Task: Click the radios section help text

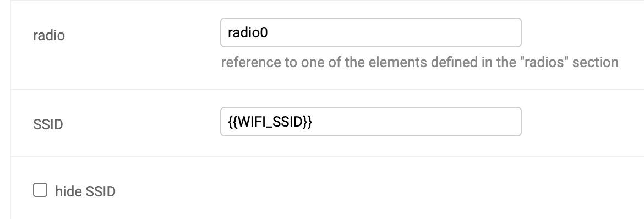Action: tap(420, 63)
